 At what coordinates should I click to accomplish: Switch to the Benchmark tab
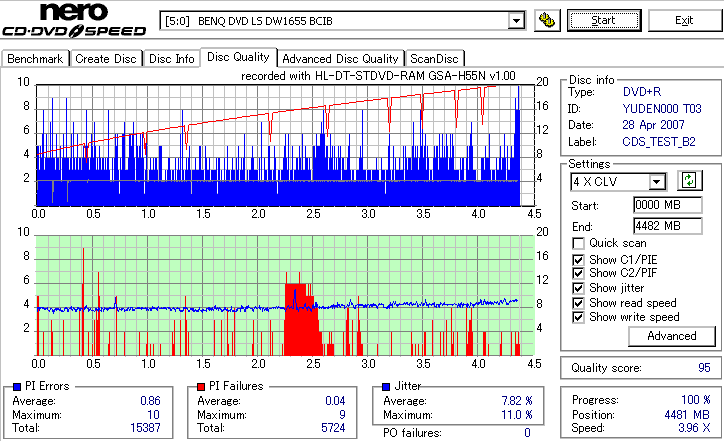pos(35,59)
